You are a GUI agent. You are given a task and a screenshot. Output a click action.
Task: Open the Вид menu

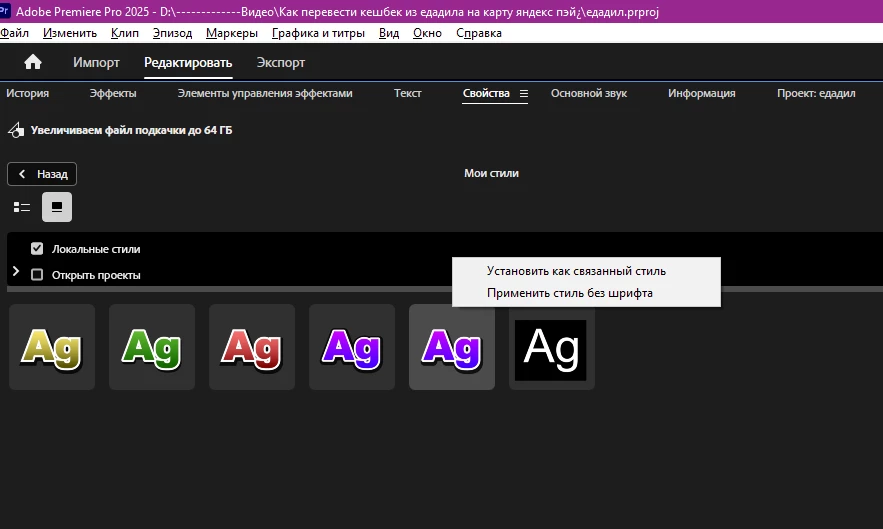(x=389, y=33)
